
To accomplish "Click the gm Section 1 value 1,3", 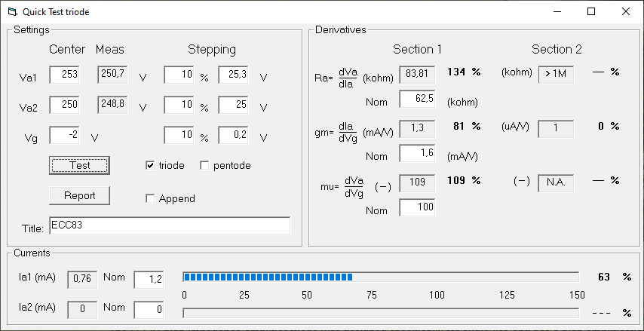I will [417, 128].
